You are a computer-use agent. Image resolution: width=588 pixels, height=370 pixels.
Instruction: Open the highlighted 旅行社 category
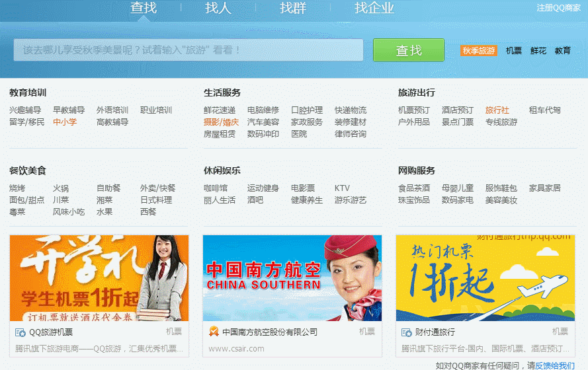(497, 110)
